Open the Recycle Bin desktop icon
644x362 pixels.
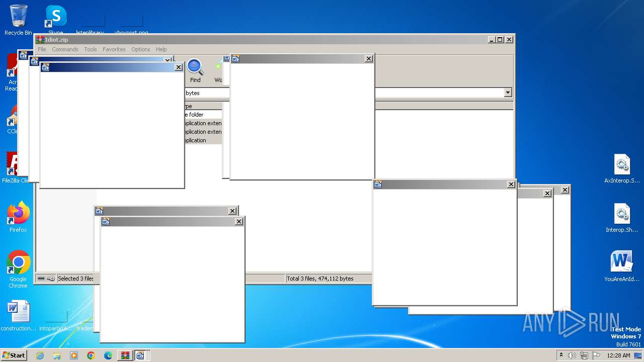(18, 20)
